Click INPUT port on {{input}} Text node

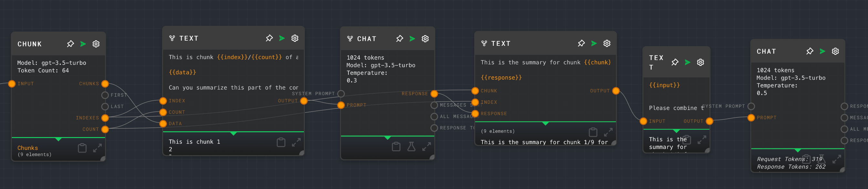[x=644, y=121]
